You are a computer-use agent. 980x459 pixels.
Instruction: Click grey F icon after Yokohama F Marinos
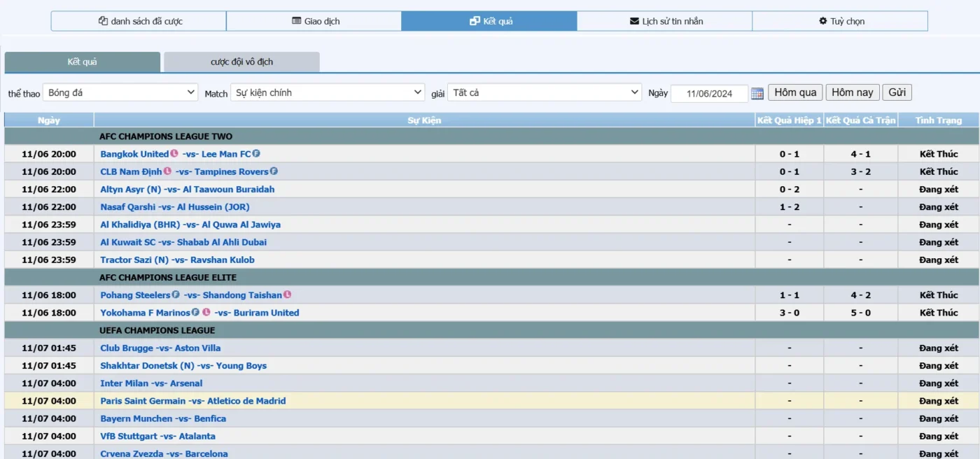point(196,313)
